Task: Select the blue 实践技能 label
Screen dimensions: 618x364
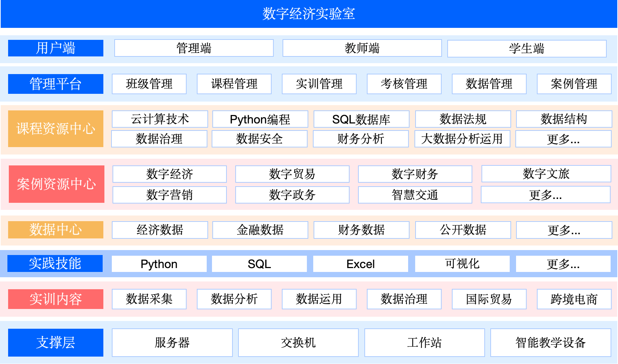Action: [x=55, y=263]
